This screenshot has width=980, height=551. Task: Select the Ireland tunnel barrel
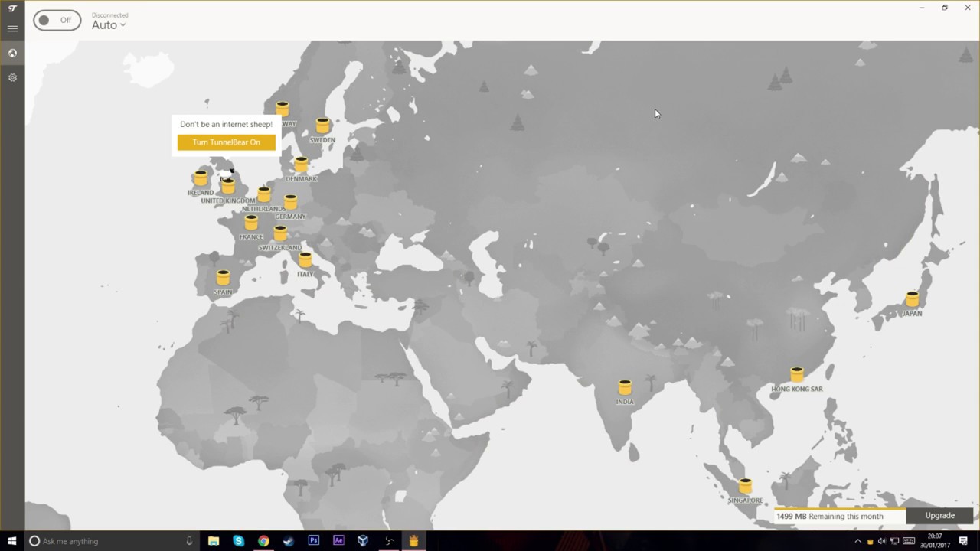click(x=201, y=178)
